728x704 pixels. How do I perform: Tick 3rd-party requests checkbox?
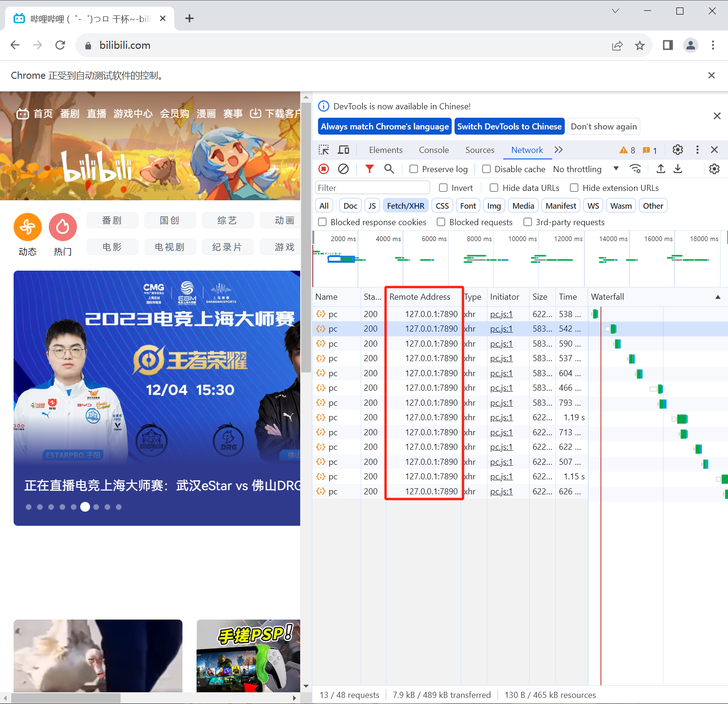pos(528,222)
